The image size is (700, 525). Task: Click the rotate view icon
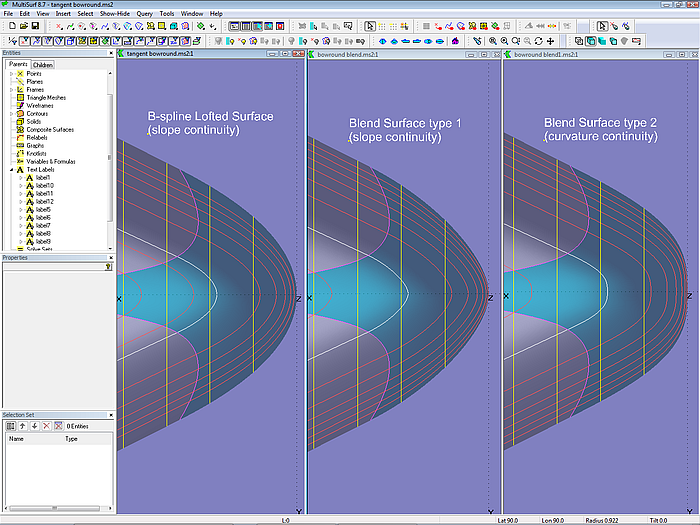coord(537,41)
